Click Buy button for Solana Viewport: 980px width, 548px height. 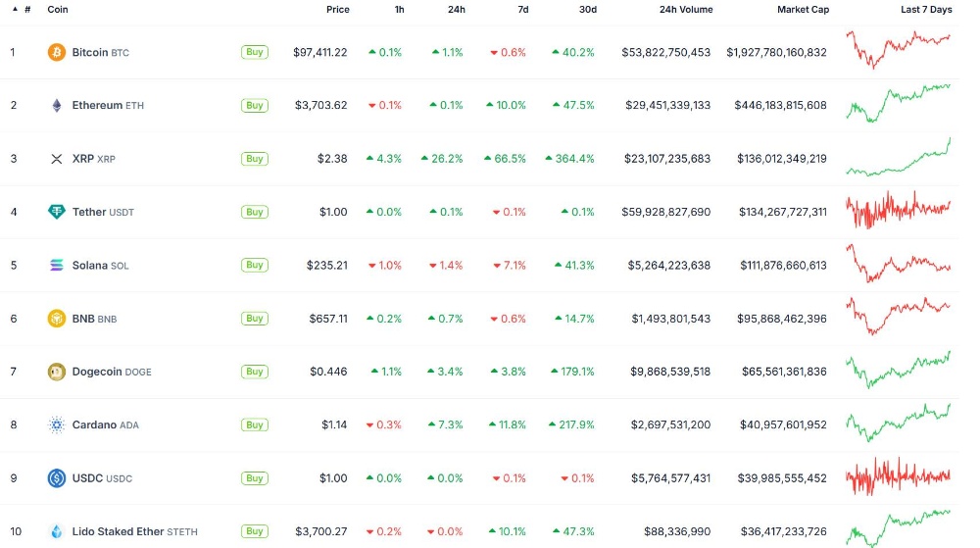pyautogui.click(x=255, y=265)
